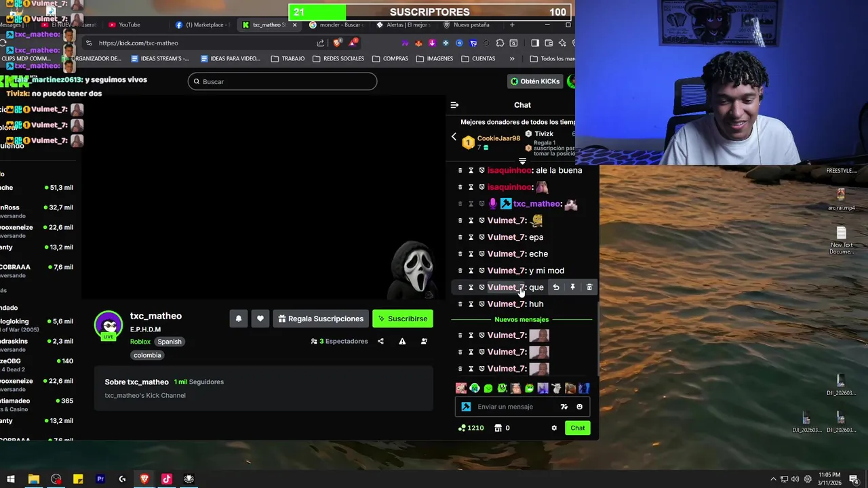Pin the hovered Vulmet_7 'que' message
868x488 pixels.
point(572,287)
